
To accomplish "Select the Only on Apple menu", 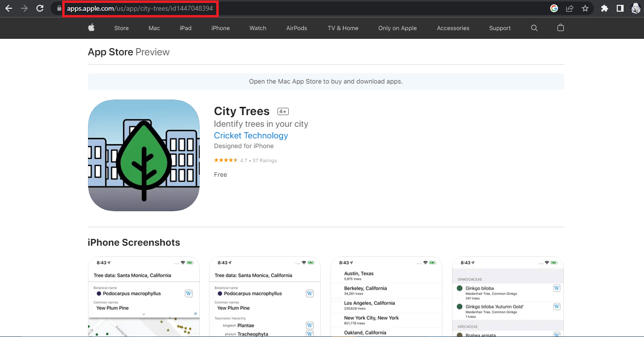I will [398, 28].
